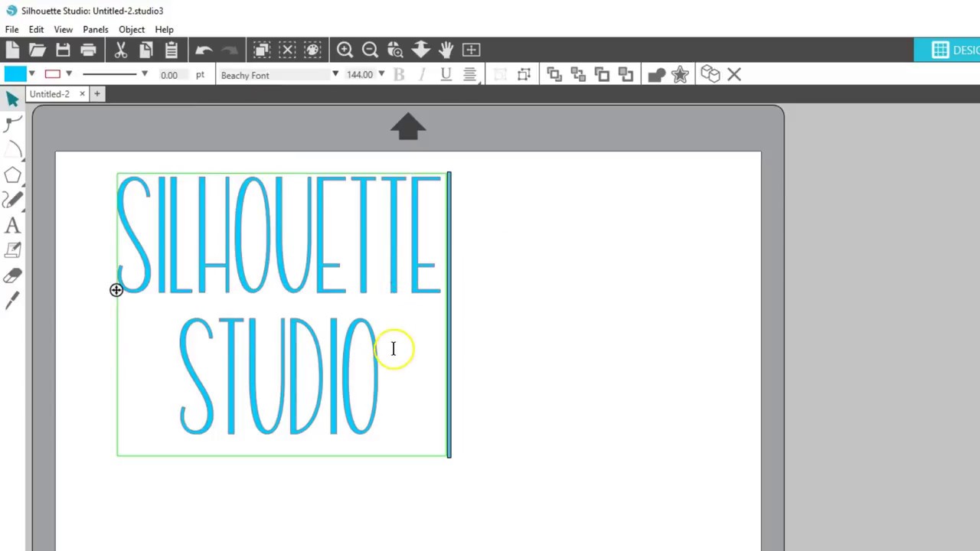The height and width of the screenshot is (551, 980).
Task: Select by color using the palette icon
Action: 312,51
